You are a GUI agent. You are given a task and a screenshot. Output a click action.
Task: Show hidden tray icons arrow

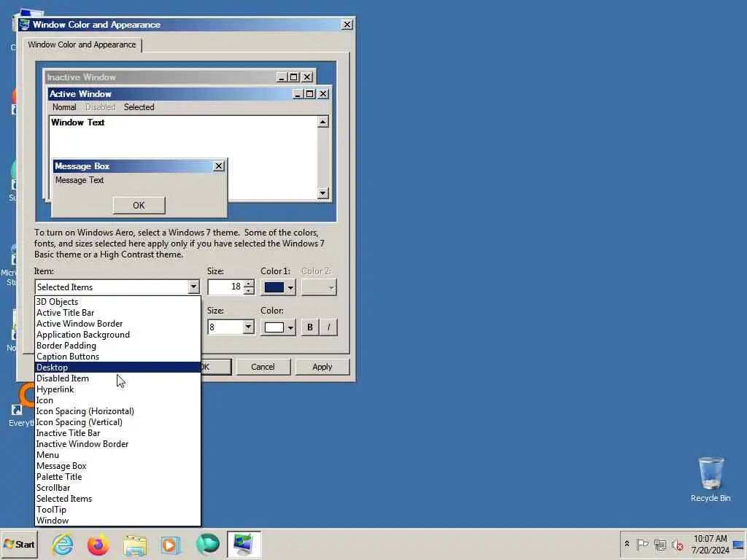[x=627, y=544]
